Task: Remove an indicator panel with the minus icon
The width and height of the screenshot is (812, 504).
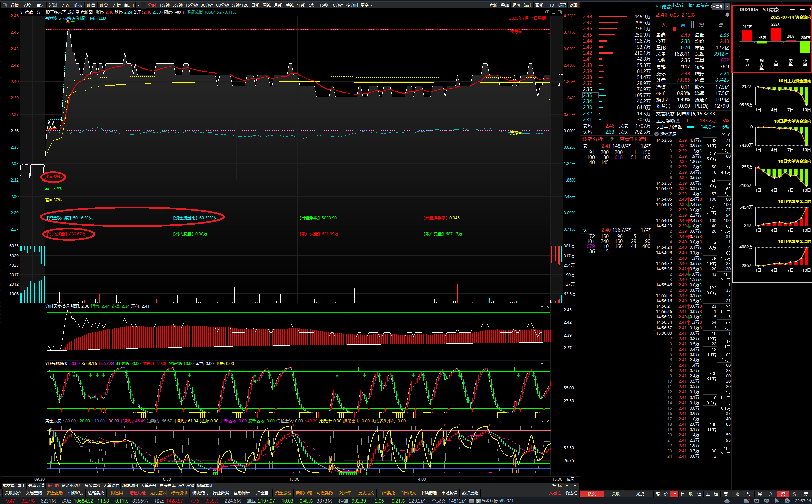Action: (575, 485)
